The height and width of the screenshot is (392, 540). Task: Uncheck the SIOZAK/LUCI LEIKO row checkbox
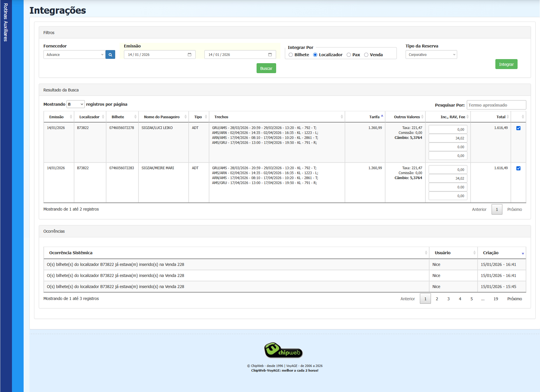pyautogui.click(x=518, y=128)
